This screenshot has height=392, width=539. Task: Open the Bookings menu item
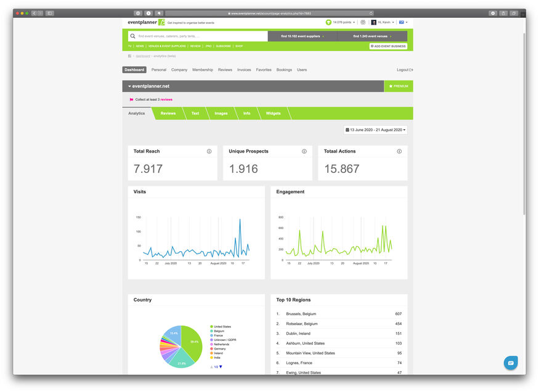pyautogui.click(x=284, y=70)
